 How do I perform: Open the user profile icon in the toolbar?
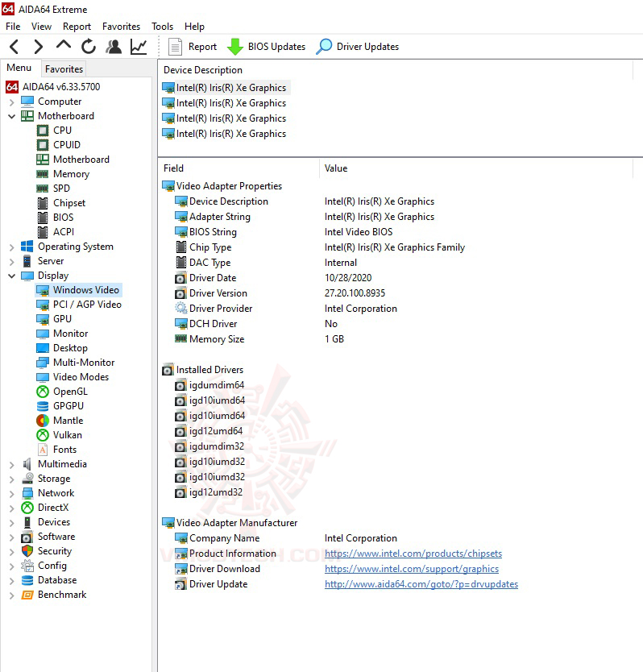click(x=114, y=46)
